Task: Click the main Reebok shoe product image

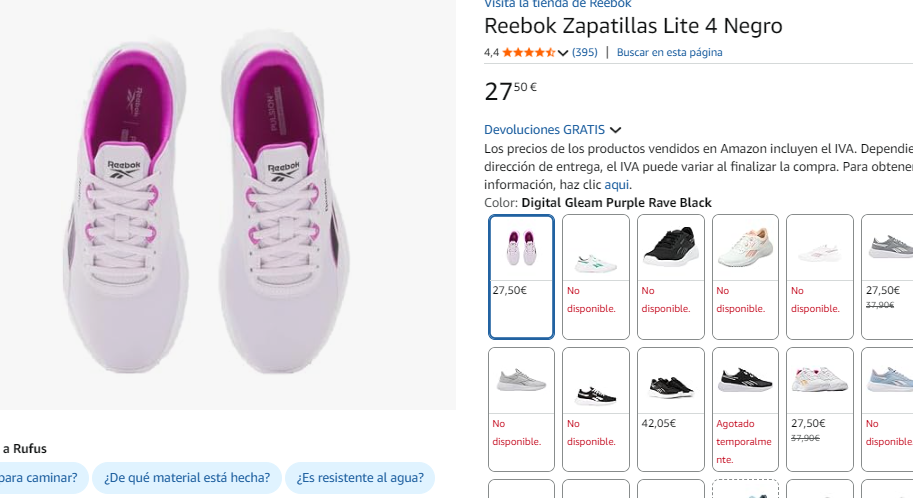Action: pos(228,205)
